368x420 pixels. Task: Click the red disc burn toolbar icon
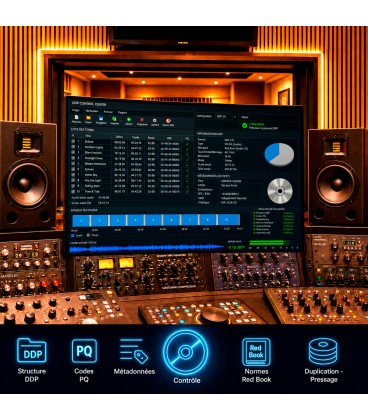coord(168,121)
